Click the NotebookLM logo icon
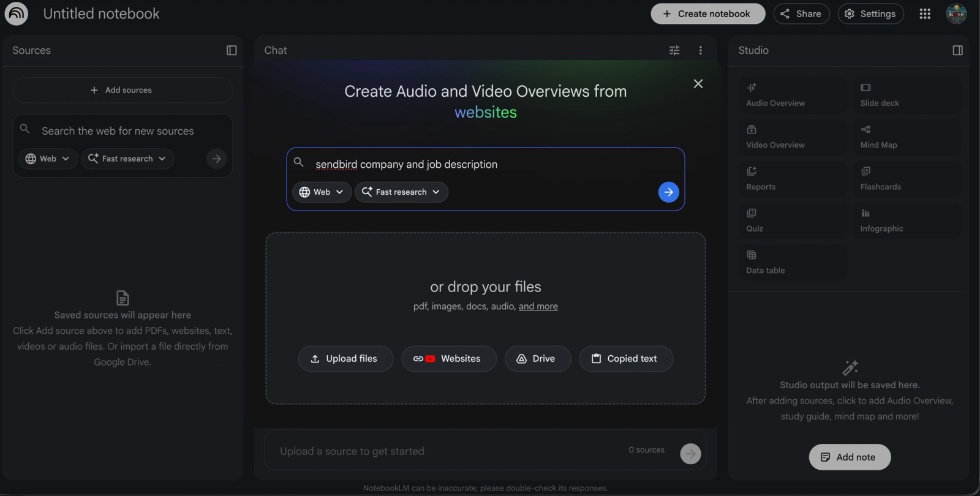Image resolution: width=980 pixels, height=496 pixels. (17, 13)
